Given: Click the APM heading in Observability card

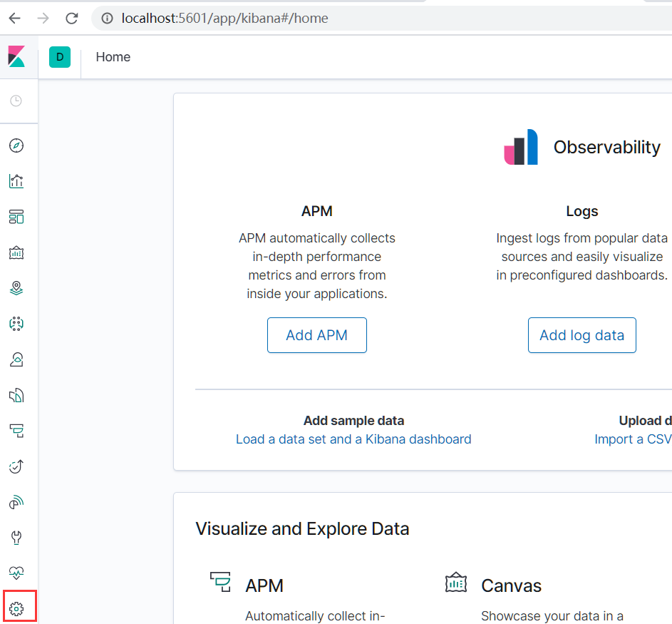Looking at the screenshot, I should pos(316,211).
